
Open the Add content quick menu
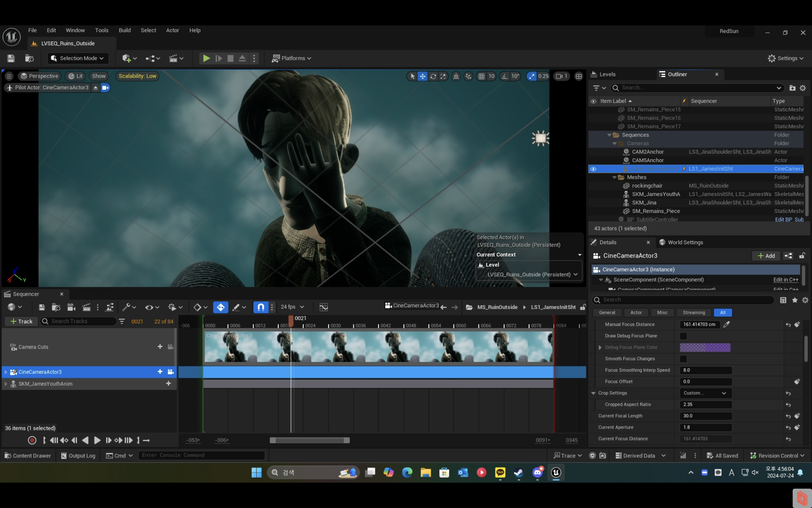(x=129, y=59)
